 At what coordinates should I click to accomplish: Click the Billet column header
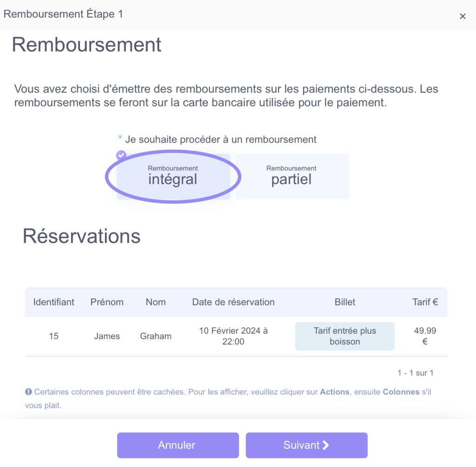[345, 302]
